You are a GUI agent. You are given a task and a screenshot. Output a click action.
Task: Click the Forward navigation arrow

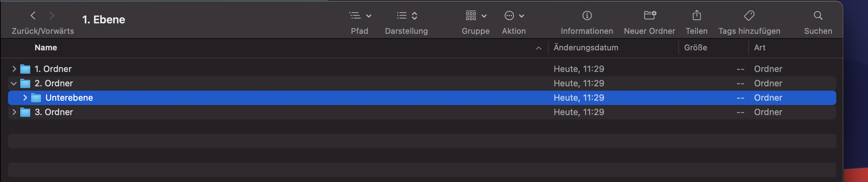click(x=52, y=15)
